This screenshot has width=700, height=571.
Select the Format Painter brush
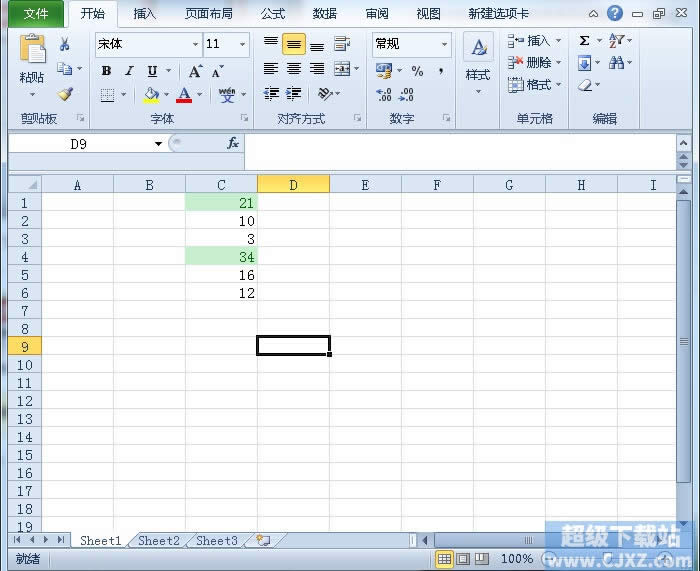pos(65,94)
